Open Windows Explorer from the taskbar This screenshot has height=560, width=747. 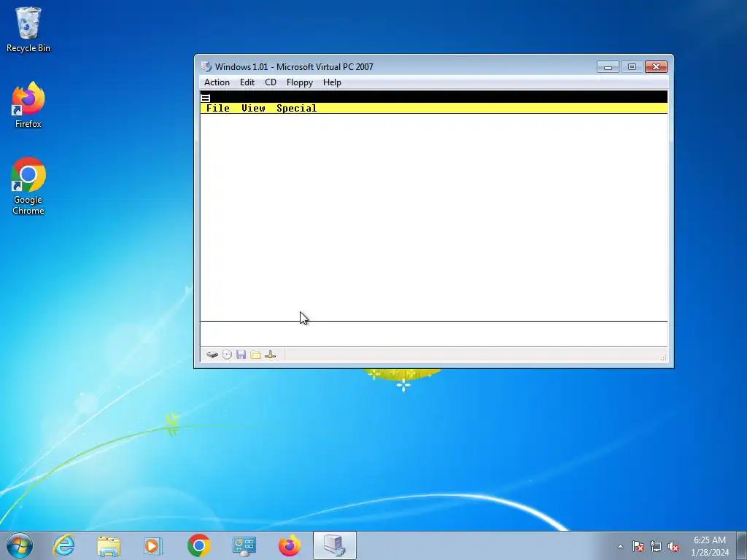pyautogui.click(x=109, y=545)
